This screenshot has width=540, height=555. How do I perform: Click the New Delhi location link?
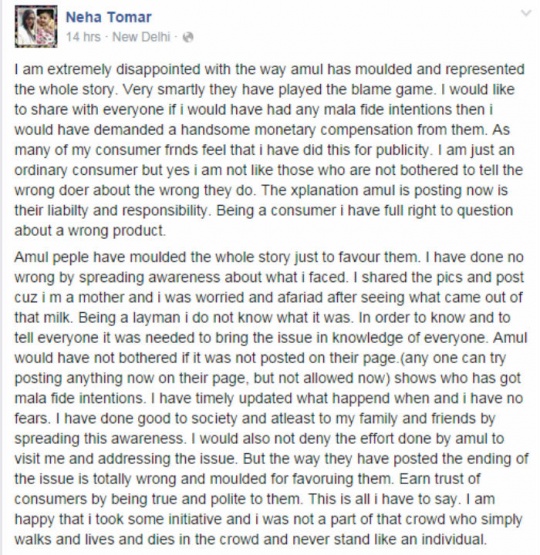(x=141, y=37)
